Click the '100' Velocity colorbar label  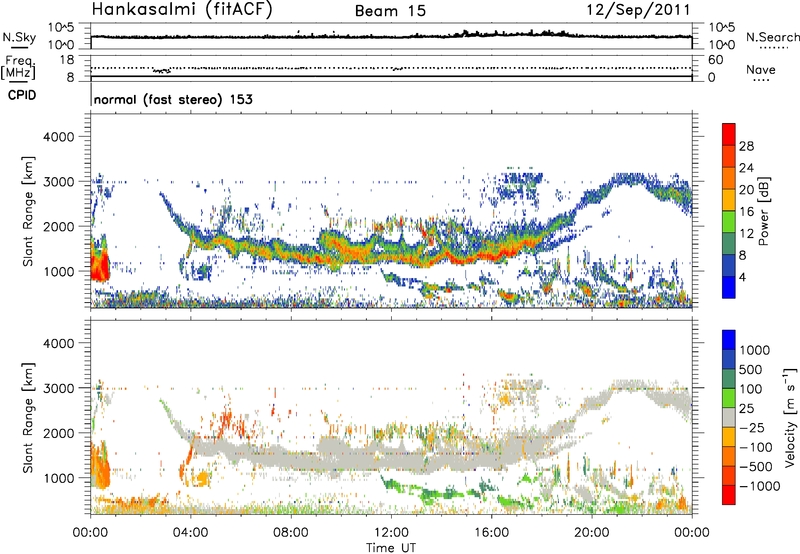[x=750, y=389]
